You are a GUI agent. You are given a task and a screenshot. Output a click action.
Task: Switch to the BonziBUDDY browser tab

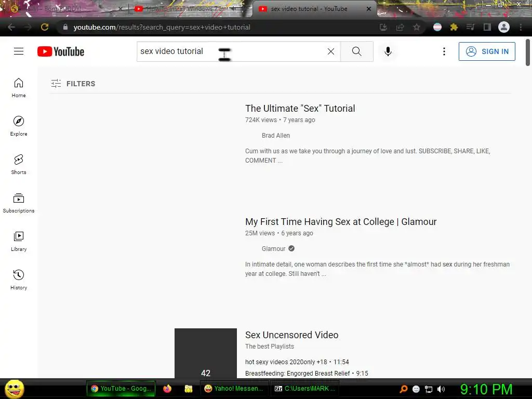click(x=64, y=9)
